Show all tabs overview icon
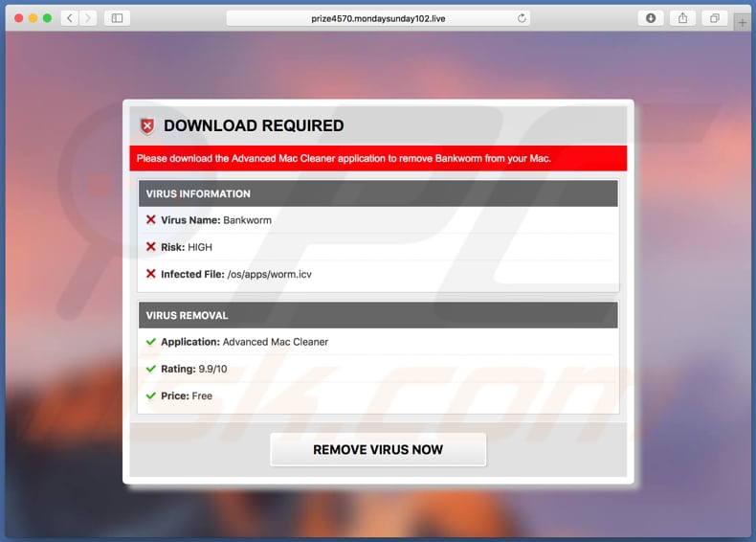The image size is (756, 542). click(x=715, y=18)
